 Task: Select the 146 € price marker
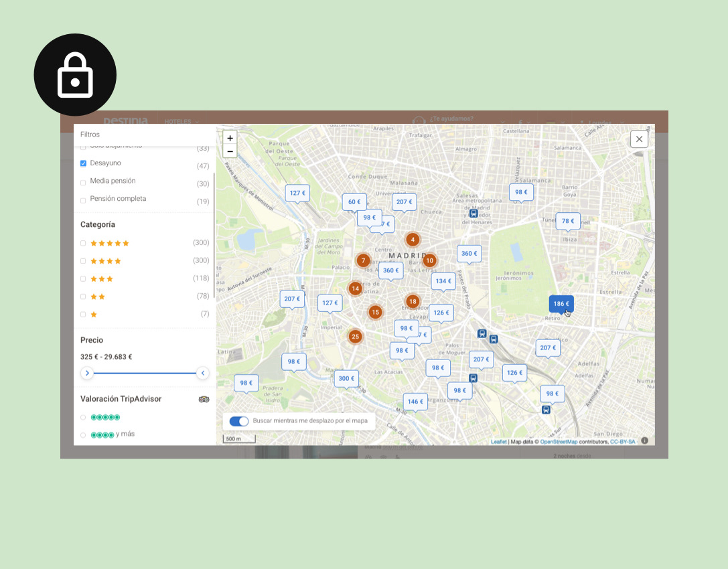415,402
